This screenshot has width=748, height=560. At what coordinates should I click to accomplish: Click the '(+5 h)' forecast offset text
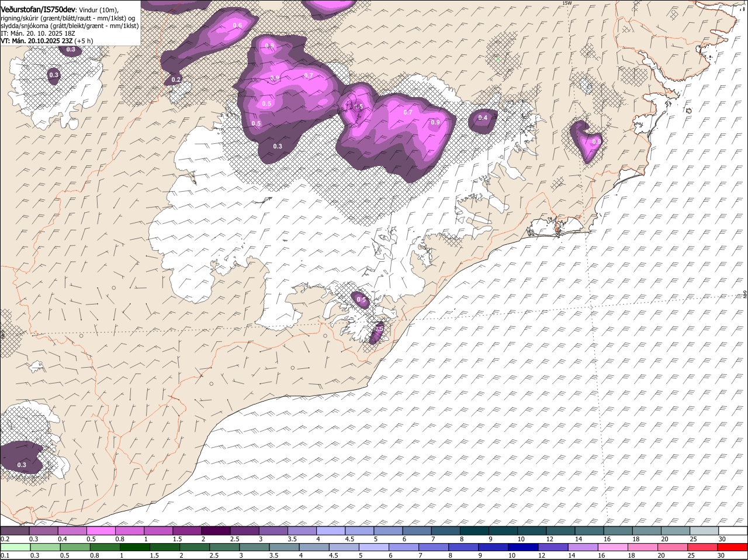(x=84, y=41)
